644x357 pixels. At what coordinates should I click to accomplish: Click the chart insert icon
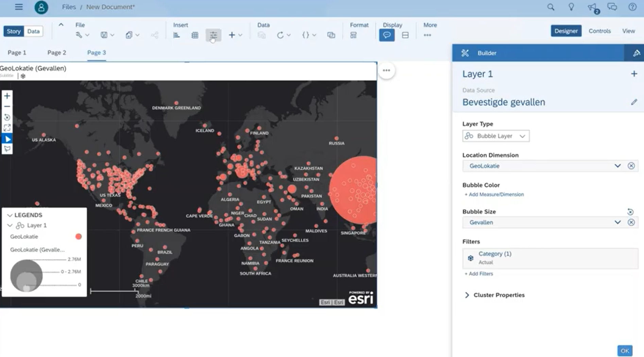[x=176, y=35]
